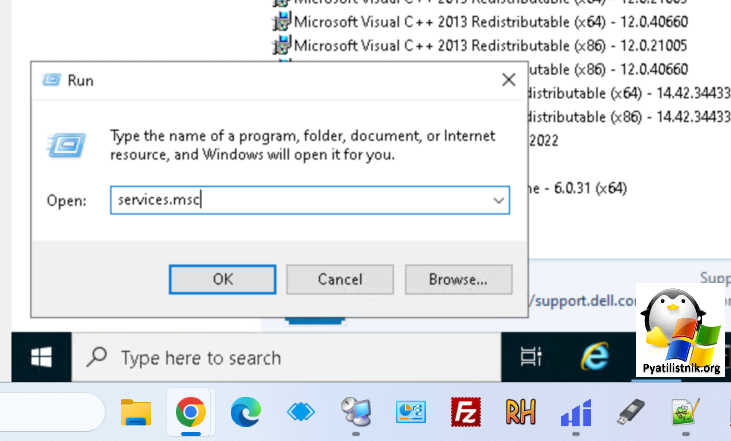Viewport: 731px width, 441px height.
Task: Open the RH application icon
Action: coord(521,412)
